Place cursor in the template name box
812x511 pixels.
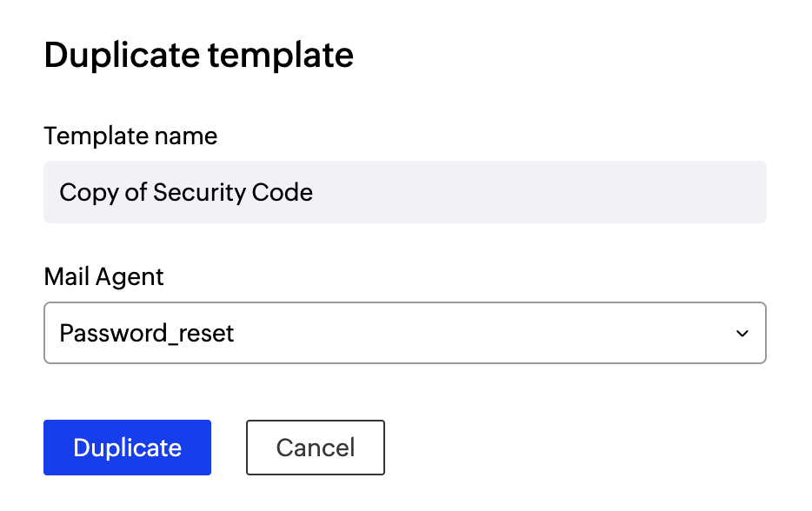click(x=522, y=192)
